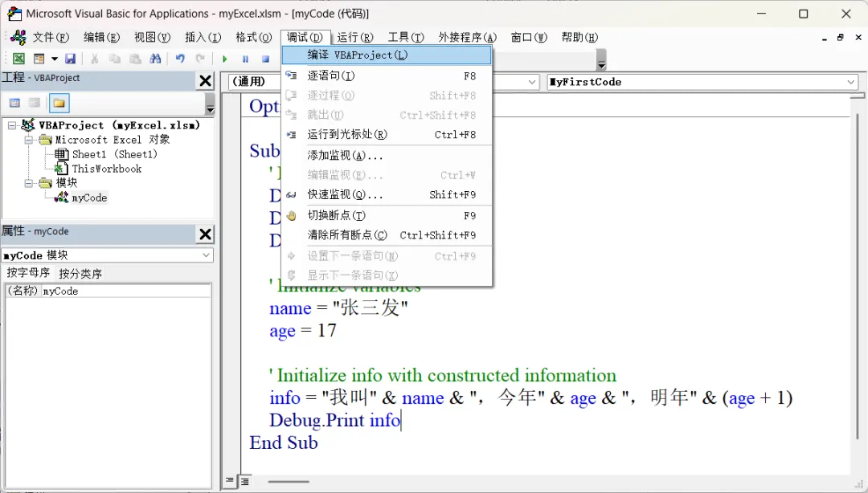Click the Copy icon in toolbar

(x=115, y=58)
